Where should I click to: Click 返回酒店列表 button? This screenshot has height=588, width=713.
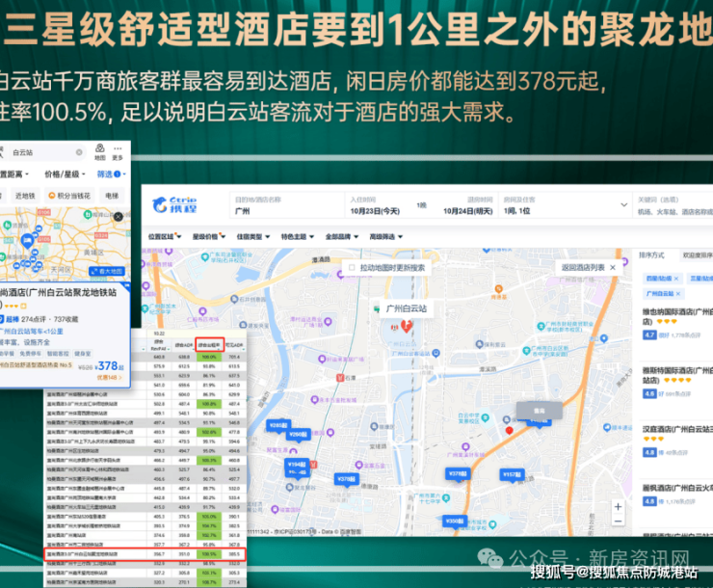click(x=589, y=267)
